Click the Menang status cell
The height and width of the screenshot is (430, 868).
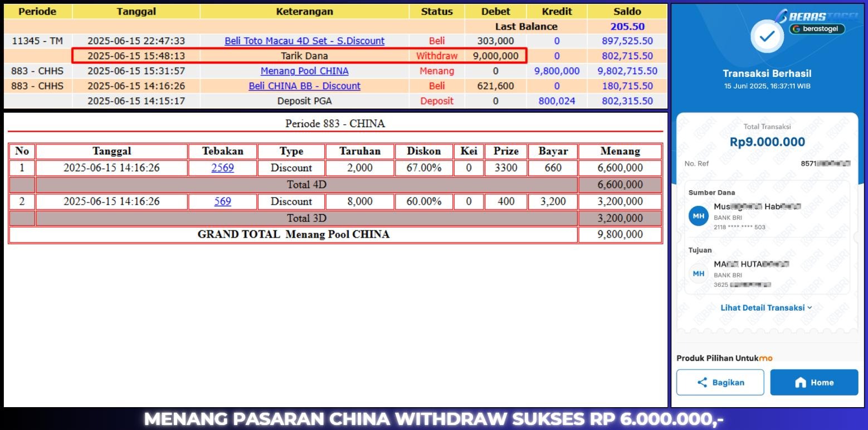pos(437,71)
